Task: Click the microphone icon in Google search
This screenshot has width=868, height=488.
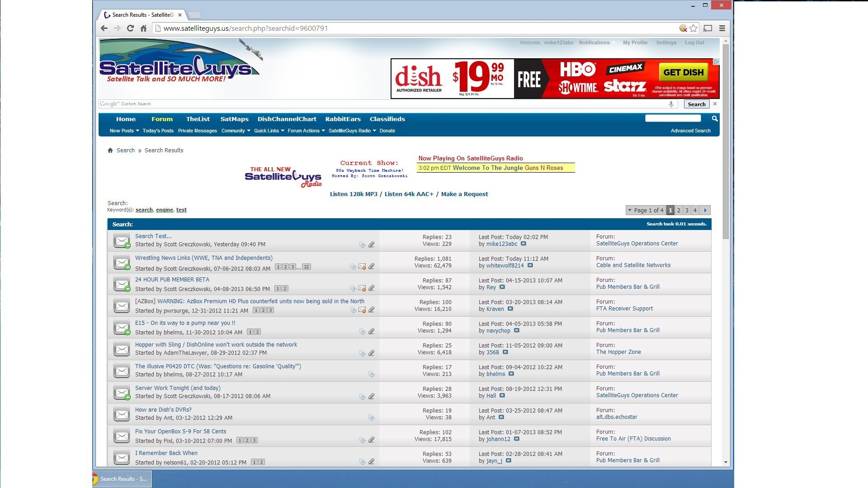Action: tap(671, 104)
